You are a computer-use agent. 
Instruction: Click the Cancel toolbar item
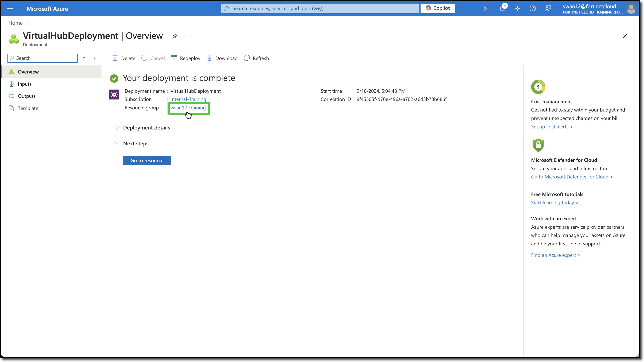click(x=153, y=58)
